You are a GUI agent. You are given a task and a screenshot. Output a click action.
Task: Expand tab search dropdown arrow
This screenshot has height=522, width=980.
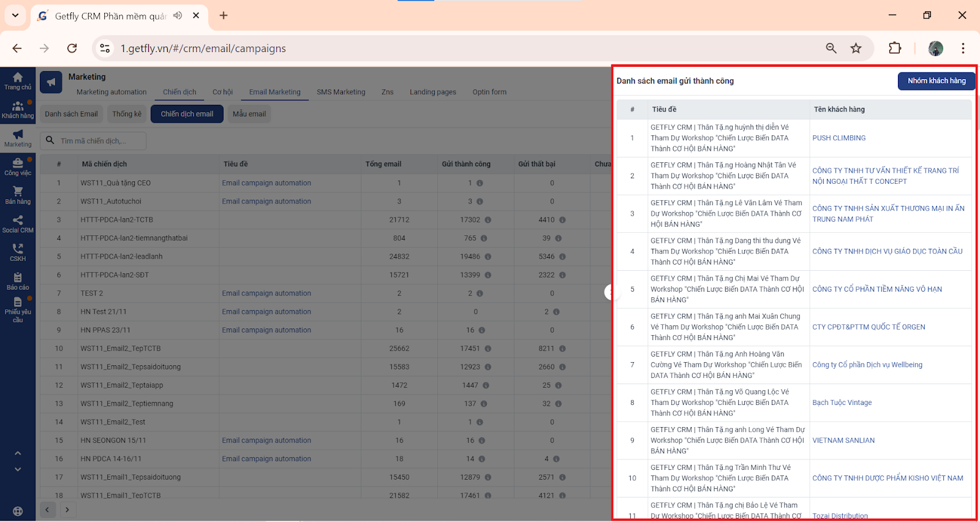point(15,15)
